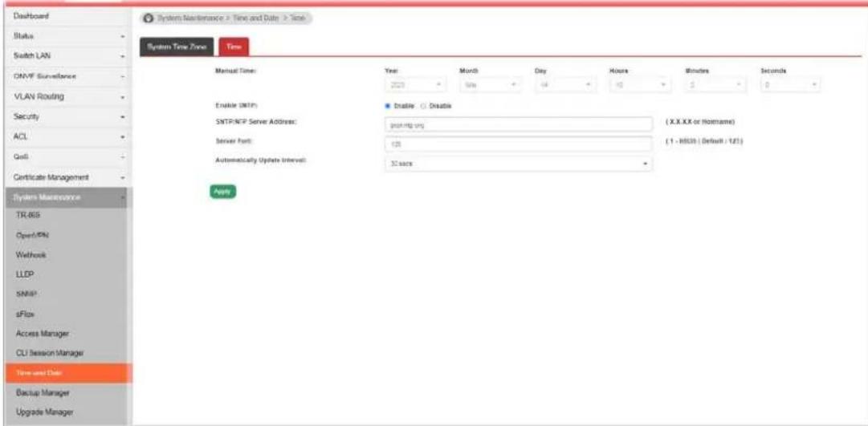Open the Hours dropdown
This screenshot has height=426, width=868.
coord(641,87)
